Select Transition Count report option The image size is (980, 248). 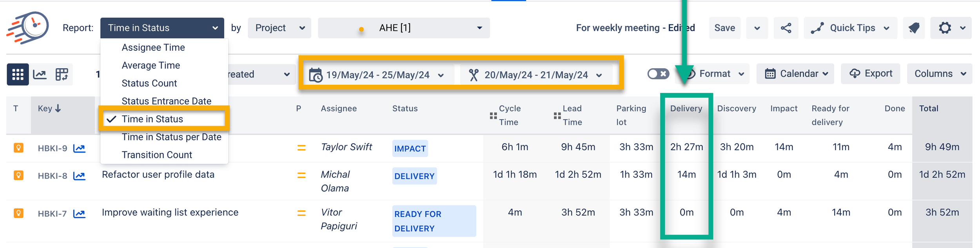tap(157, 155)
